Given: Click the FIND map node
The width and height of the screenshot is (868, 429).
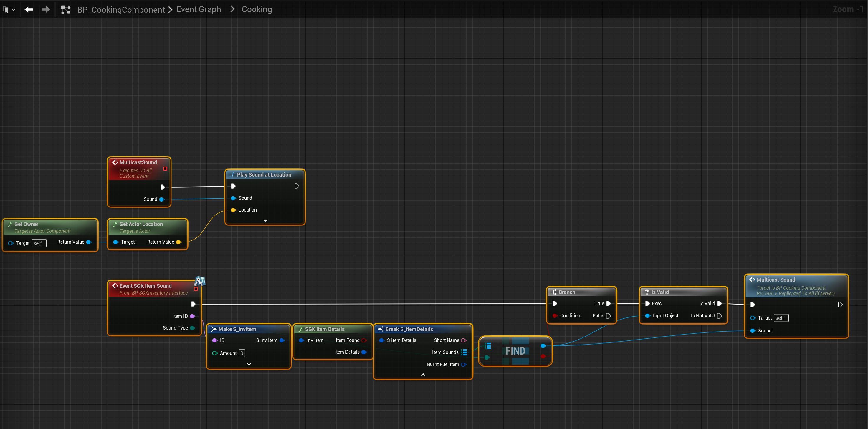Looking at the screenshot, I should tap(515, 351).
